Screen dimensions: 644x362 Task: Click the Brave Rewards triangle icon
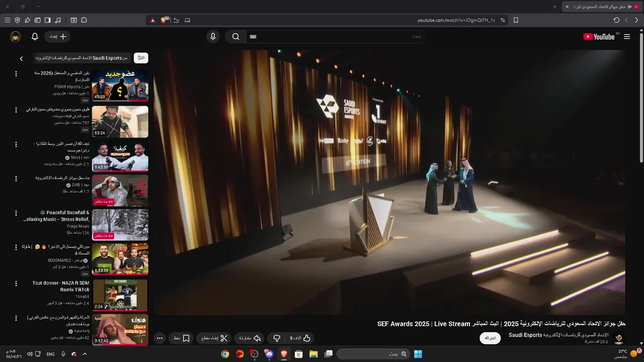tap(153, 20)
